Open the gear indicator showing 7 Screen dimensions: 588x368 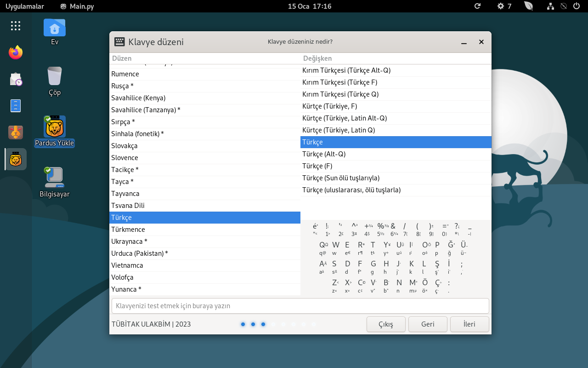tap(504, 6)
